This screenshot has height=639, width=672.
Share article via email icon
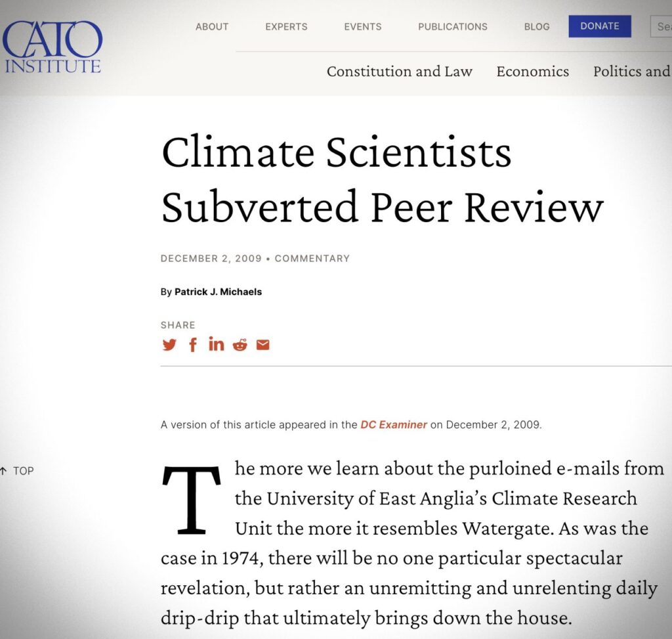coord(262,345)
